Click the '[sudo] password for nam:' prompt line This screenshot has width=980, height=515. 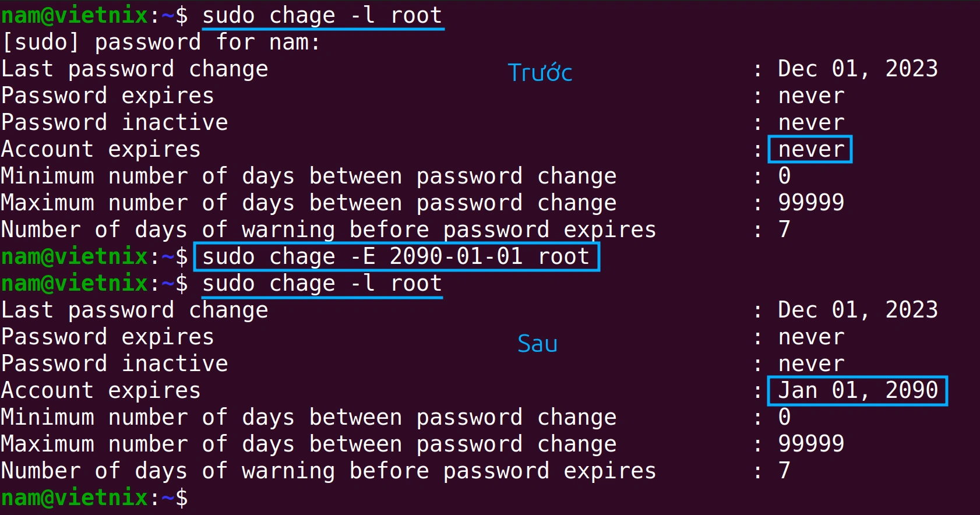pos(161,42)
